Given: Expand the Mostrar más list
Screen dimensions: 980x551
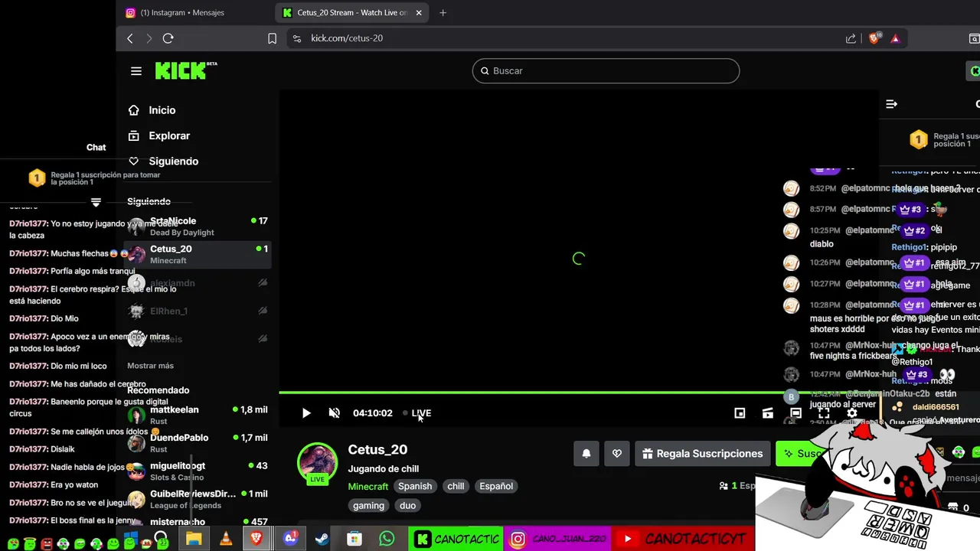Looking at the screenshot, I should pyautogui.click(x=150, y=366).
